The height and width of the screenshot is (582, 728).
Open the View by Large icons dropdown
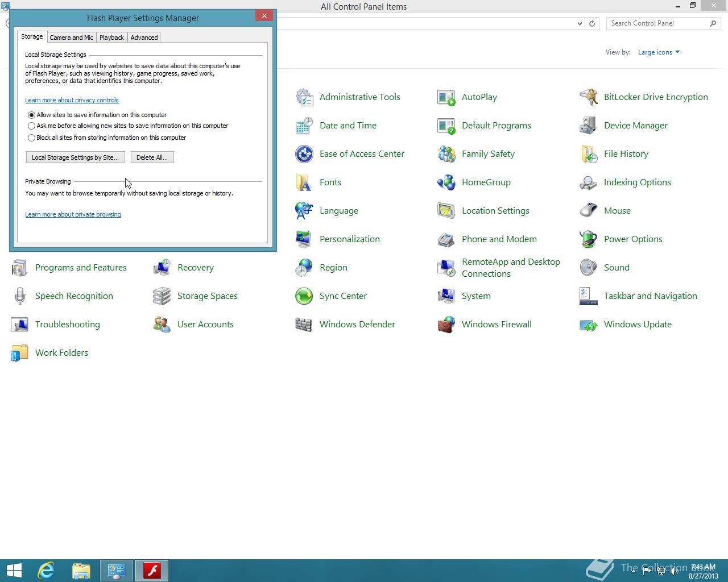click(x=659, y=52)
